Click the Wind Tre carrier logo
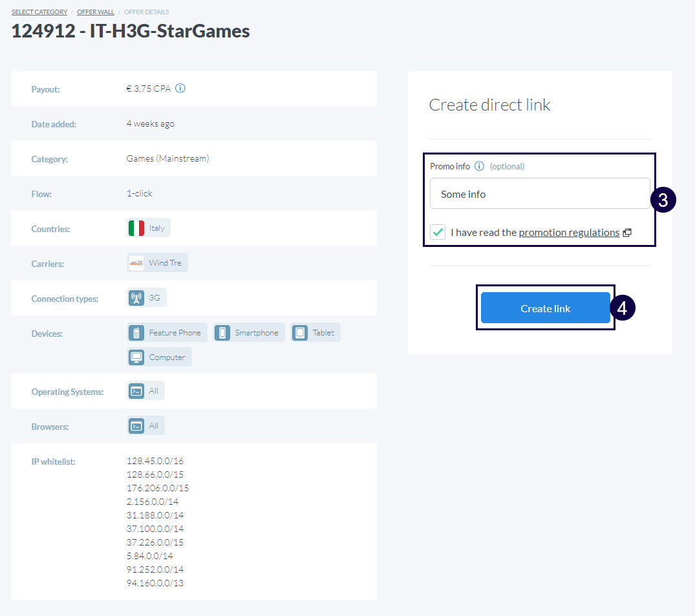The image size is (695, 616). (136, 263)
